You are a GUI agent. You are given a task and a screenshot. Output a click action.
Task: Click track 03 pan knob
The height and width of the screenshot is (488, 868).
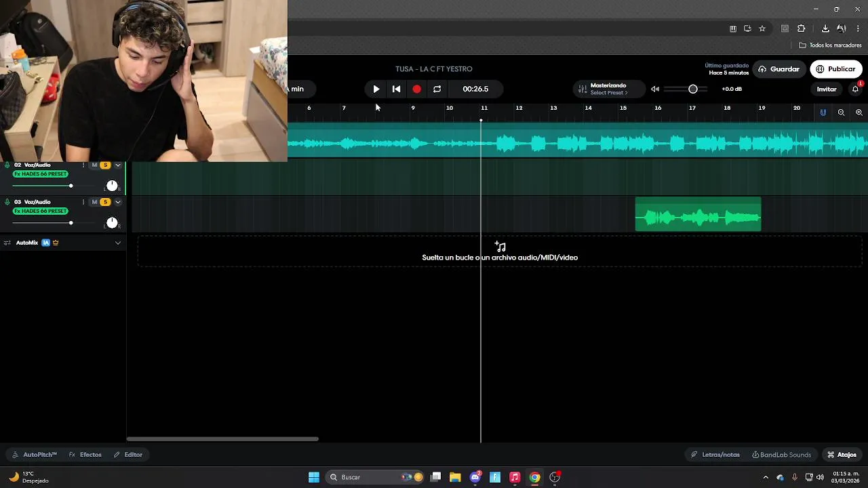pyautogui.click(x=112, y=223)
